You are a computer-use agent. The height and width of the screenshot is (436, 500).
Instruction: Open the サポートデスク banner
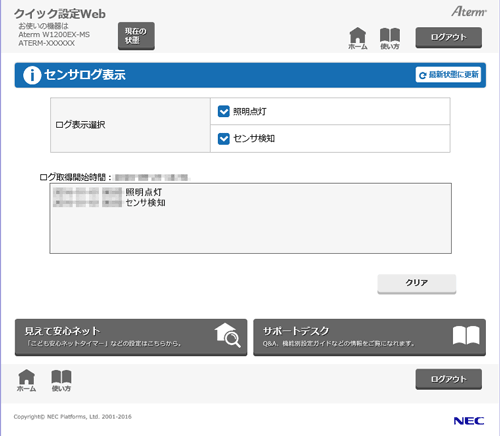tap(369, 337)
